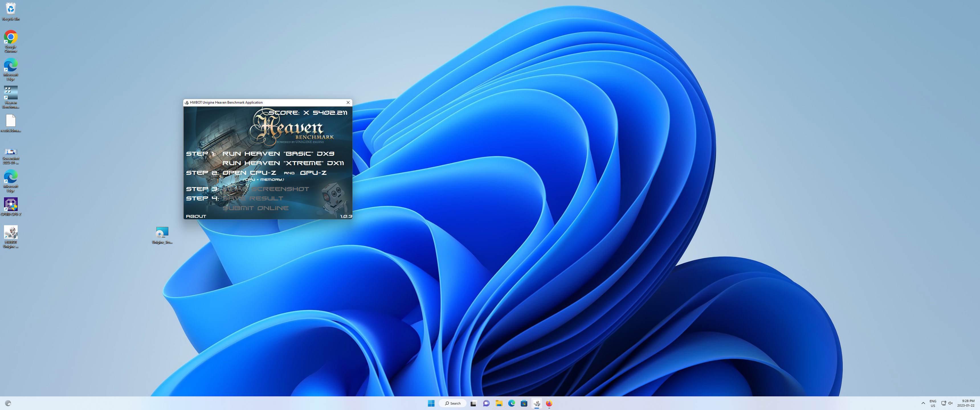Open the clock and date flyout
Image resolution: width=980 pixels, height=410 pixels.
click(965, 403)
